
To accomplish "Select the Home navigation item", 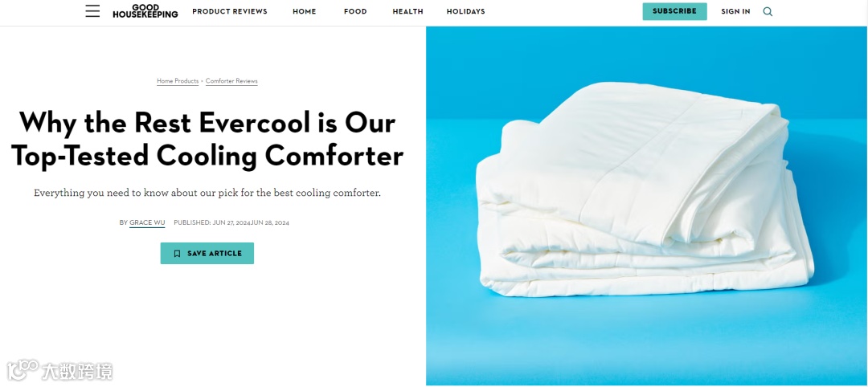I will click(305, 11).
